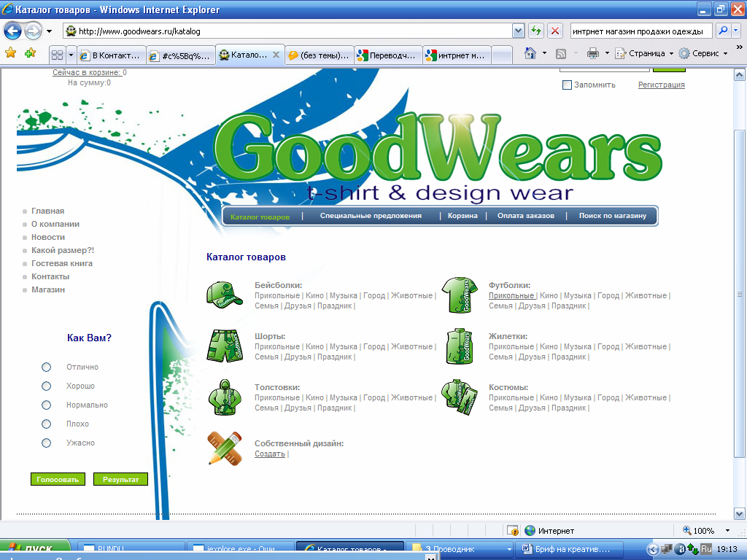
Task: Open the Сервис menu dropdown
Action: tap(703, 53)
